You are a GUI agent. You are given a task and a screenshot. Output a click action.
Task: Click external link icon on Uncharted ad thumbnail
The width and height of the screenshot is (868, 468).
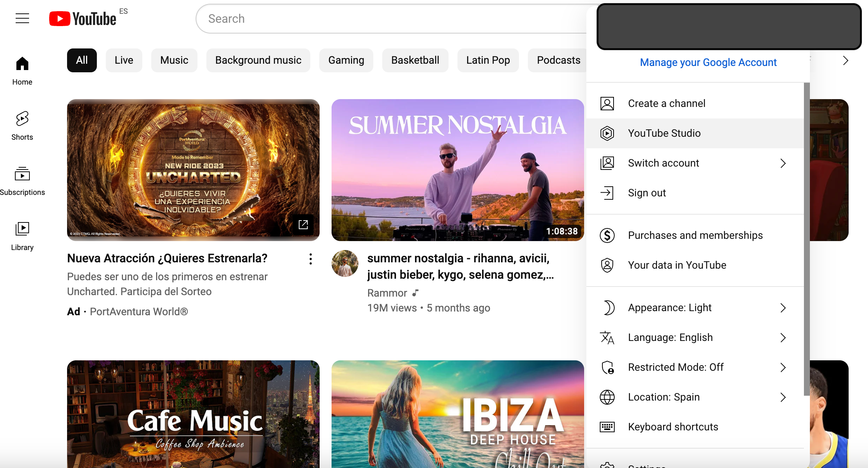point(303,224)
